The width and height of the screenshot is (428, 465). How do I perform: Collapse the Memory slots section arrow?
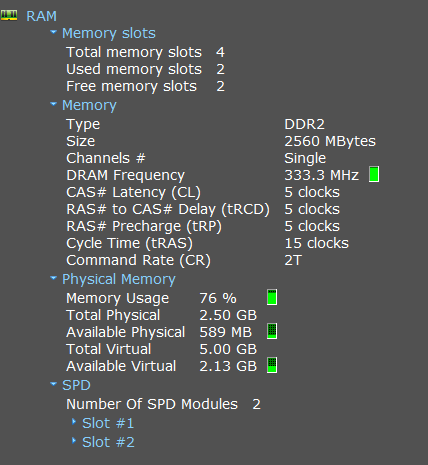(x=53, y=32)
